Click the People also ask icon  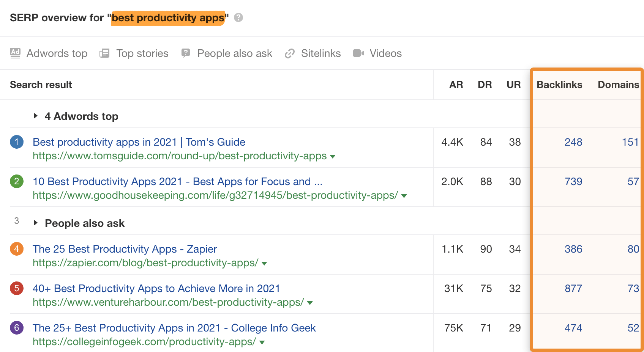coord(186,53)
